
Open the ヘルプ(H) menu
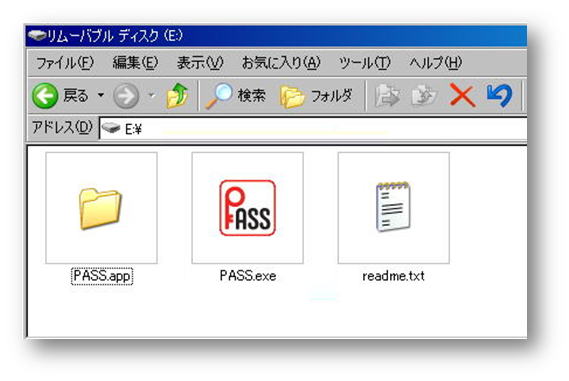pyautogui.click(x=435, y=63)
